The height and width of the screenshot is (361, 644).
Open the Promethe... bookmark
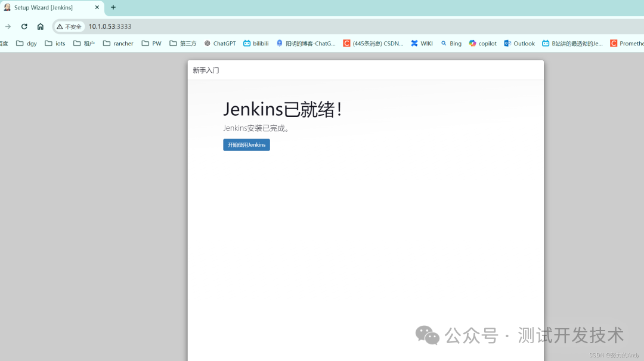pos(627,43)
